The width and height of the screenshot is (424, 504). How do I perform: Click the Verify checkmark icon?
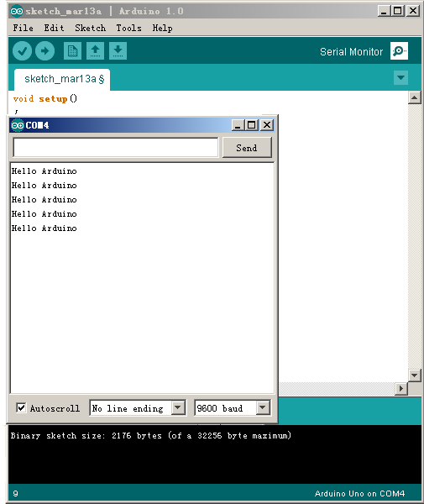point(22,50)
